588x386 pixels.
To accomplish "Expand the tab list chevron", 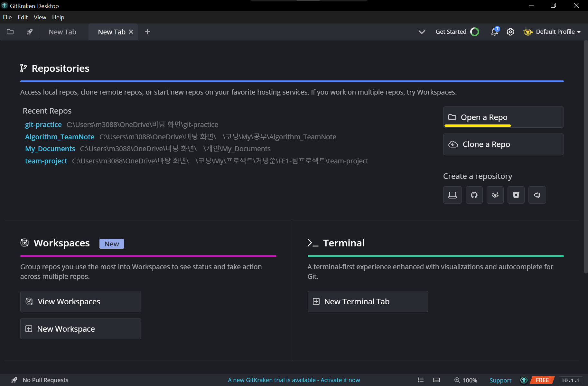I will [422, 32].
